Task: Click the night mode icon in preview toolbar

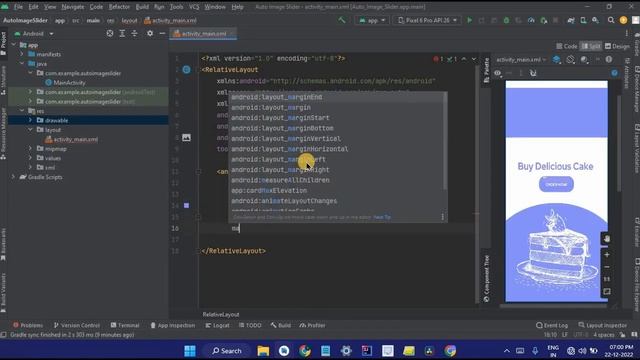Action: 584,60
